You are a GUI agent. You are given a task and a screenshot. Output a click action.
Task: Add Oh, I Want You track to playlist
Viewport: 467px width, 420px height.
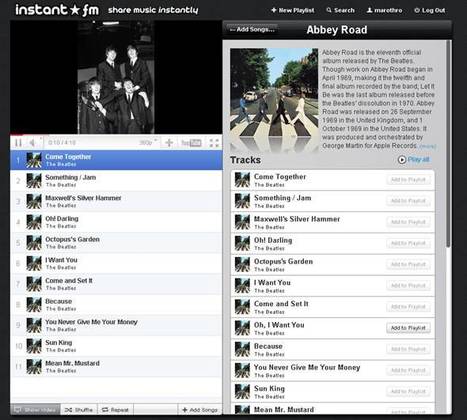point(408,328)
